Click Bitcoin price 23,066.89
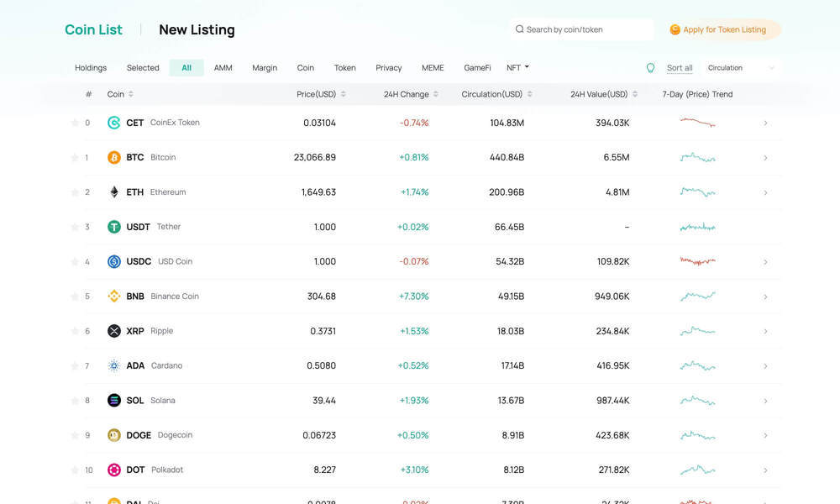This screenshot has width=840, height=504. 315,157
